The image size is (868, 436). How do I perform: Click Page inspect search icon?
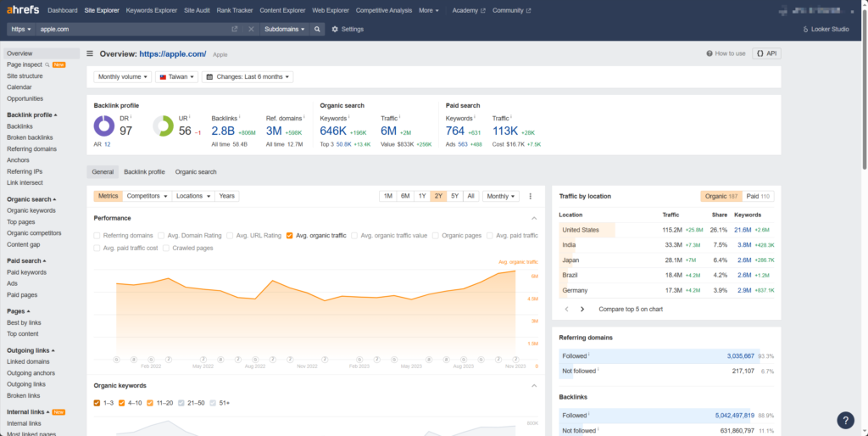tap(47, 64)
